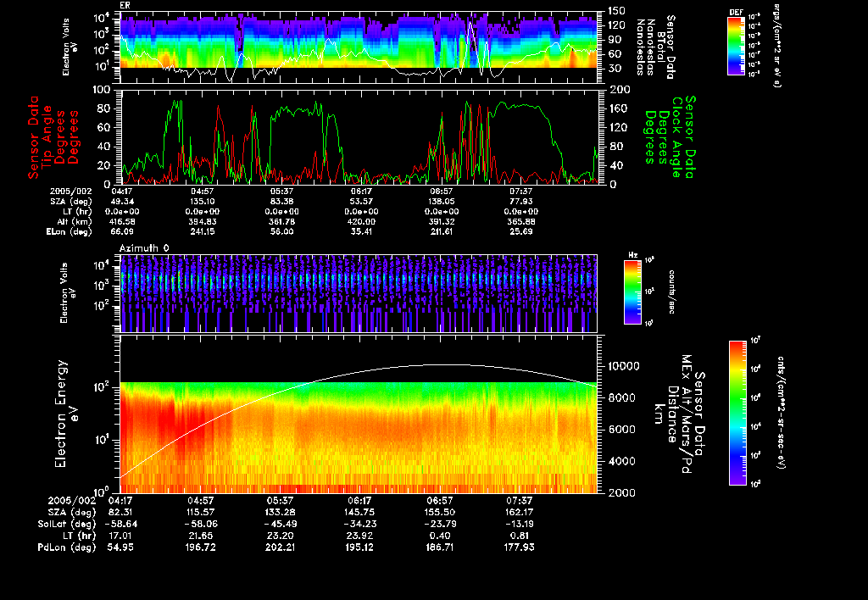Image resolution: width=868 pixels, height=600 pixels.
Task: Select altitude value 394.83
Action: (x=202, y=221)
